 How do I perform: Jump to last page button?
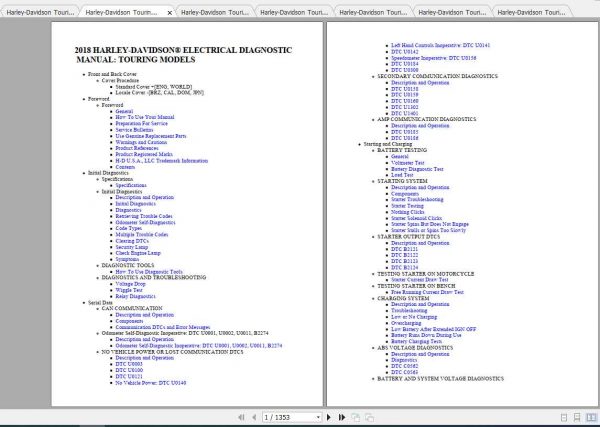tap(342, 417)
